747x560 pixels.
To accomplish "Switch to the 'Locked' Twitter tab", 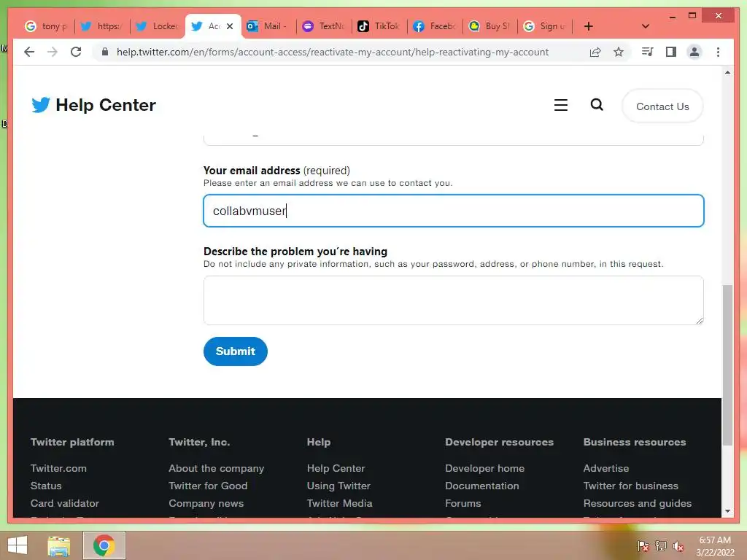I will [x=158, y=26].
